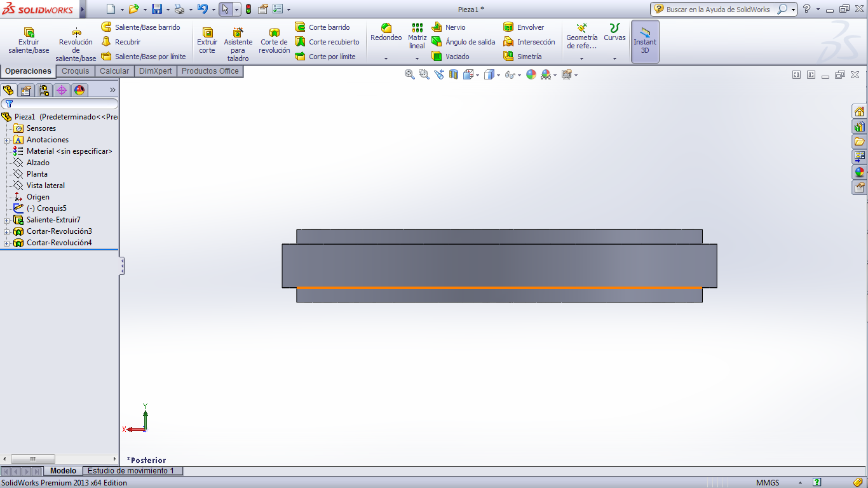This screenshot has height=488, width=868.
Task: Click the Curvas tool
Action: [x=614, y=32]
